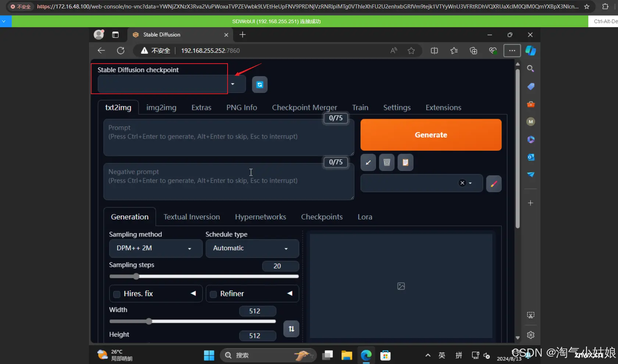Screen dimensions: 618x364
Task: Open Edge sidebar settings gear
Action: (531, 335)
